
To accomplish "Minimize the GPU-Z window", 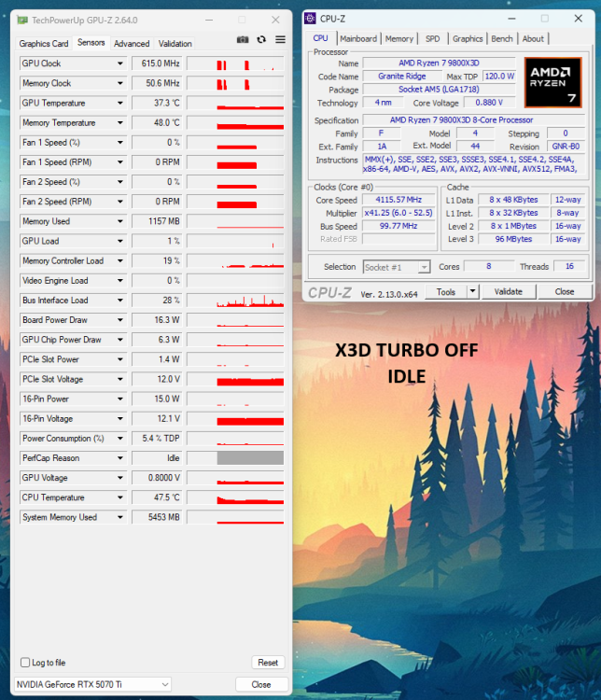I will (x=209, y=21).
